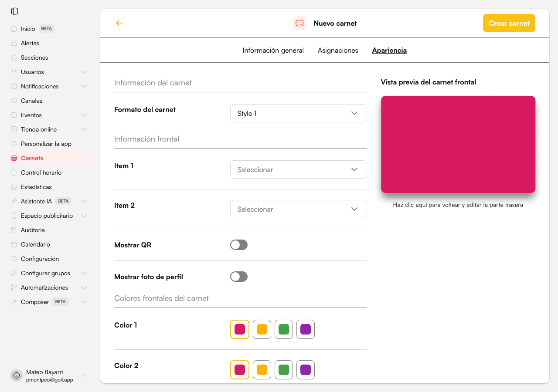Choose the yellow swatch for Color 2
This screenshot has width=558, height=392.
262,370
